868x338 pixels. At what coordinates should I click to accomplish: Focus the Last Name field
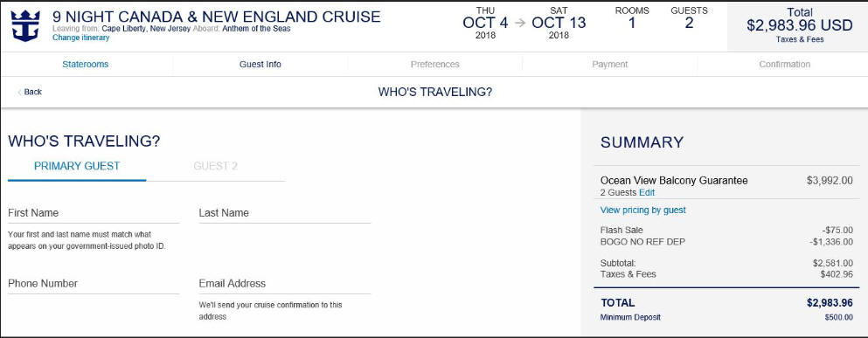point(285,213)
